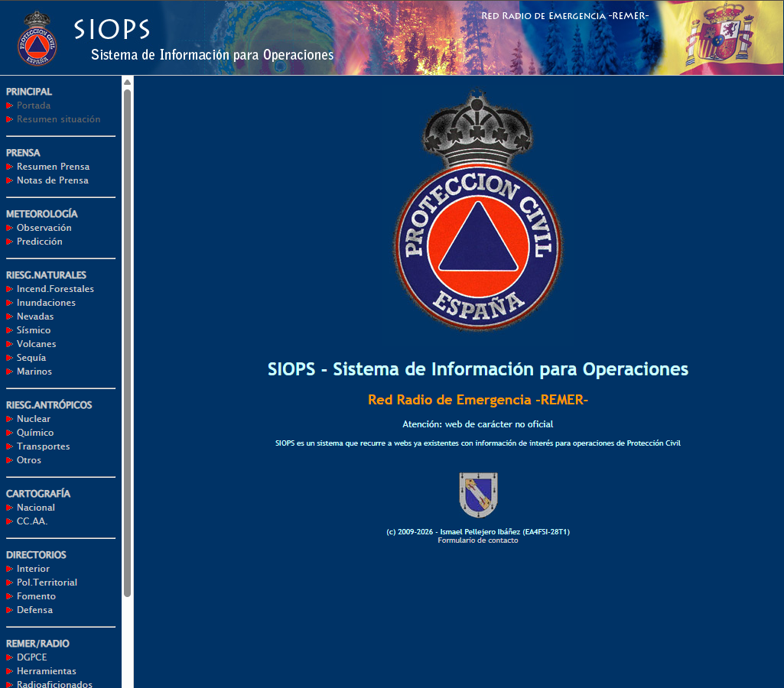Open Resumen Prensa in the sidebar
Viewport: 784px width, 688px height.
pyautogui.click(x=53, y=167)
